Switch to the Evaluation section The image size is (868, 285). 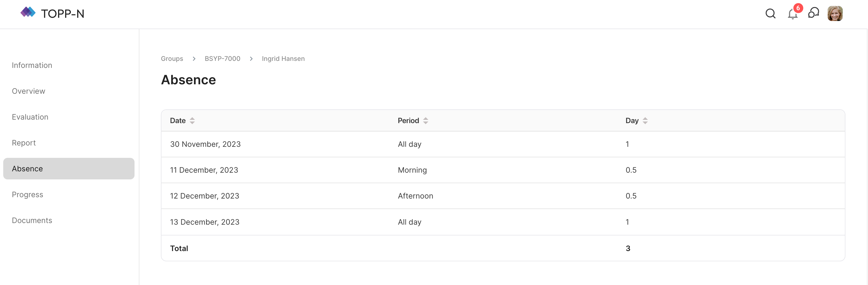[x=30, y=117]
